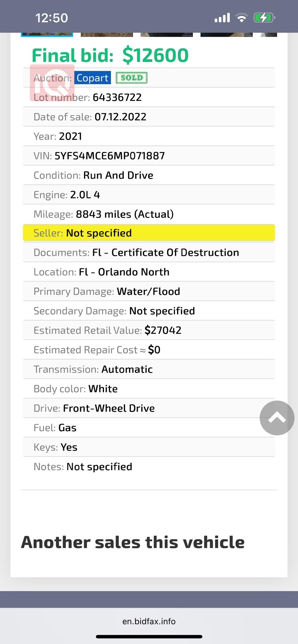
Task: Tap the battery charging icon
Action: (264, 18)
